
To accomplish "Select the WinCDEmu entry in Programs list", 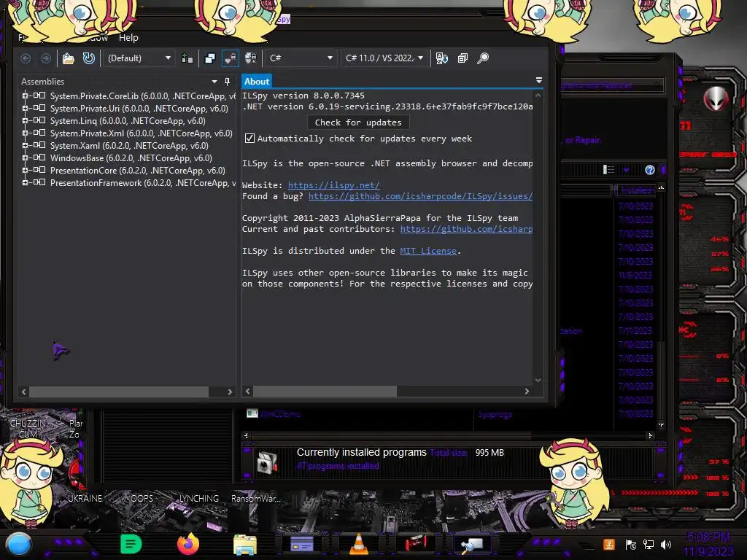I will point(279,414).
